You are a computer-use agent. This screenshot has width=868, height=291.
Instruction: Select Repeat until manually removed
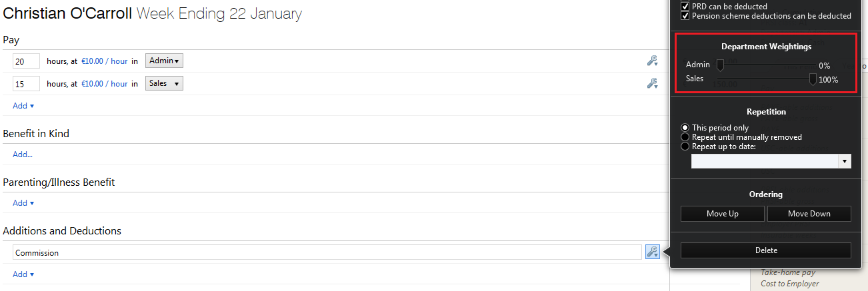[x=685, y=137]
